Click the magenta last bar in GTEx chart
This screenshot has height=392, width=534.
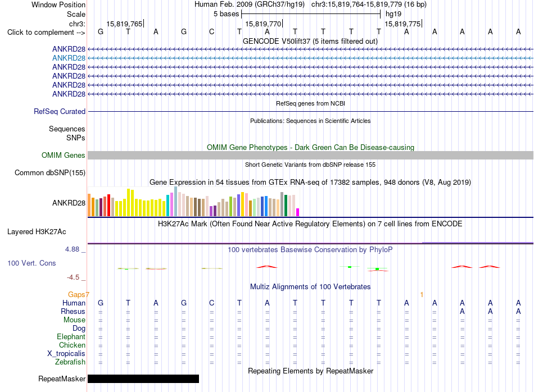(298, 212)
